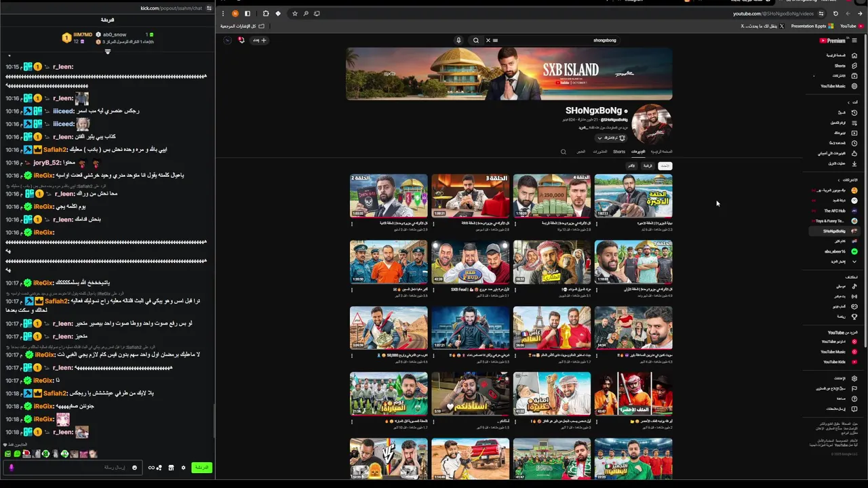Click the Kick popout options icon
868x488 pixels.
209,8
